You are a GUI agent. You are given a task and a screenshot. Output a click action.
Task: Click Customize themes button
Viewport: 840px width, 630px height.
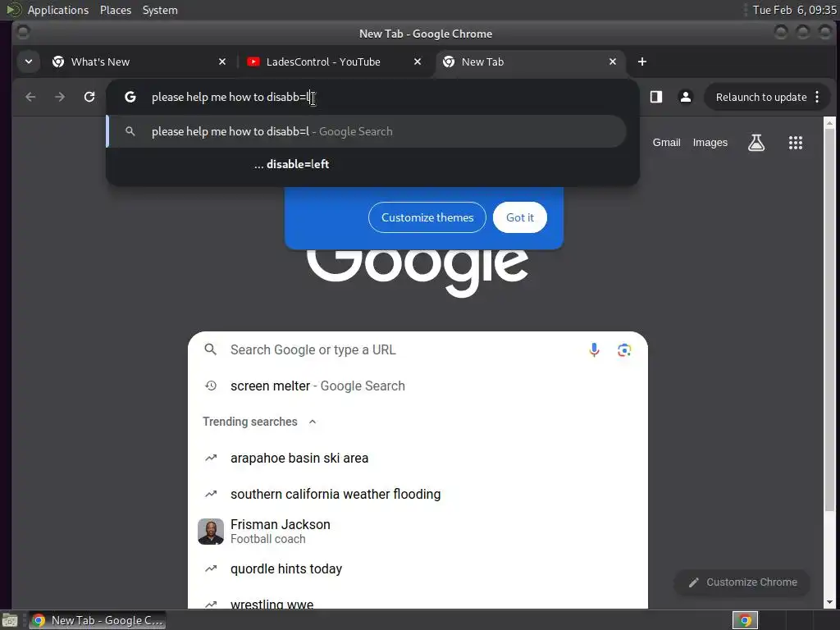427,217
